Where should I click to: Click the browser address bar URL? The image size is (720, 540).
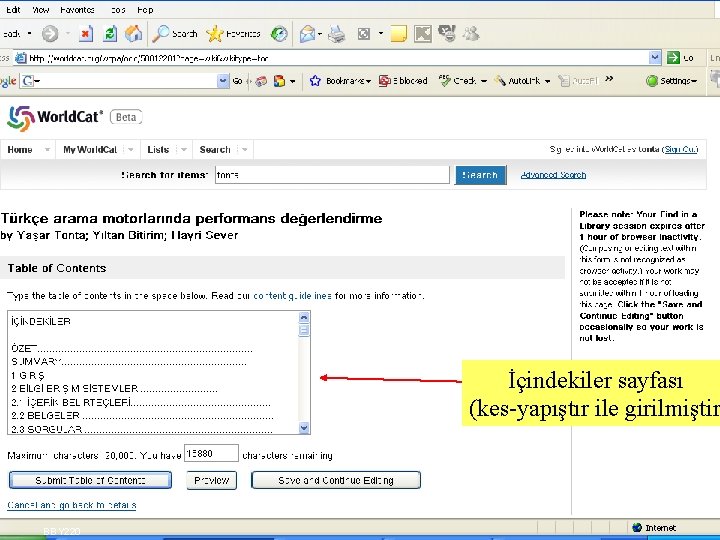pyautogui.click(x=331, y=58)
